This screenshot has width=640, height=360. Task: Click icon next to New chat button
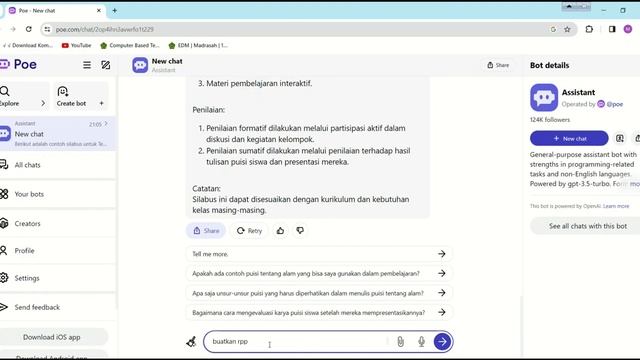click(620, 138)
